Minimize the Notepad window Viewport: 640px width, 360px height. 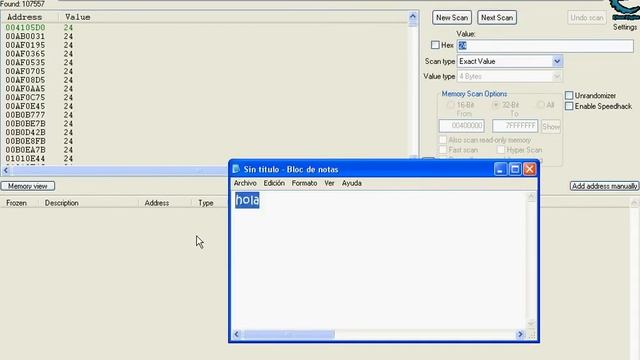click(500, 169)
